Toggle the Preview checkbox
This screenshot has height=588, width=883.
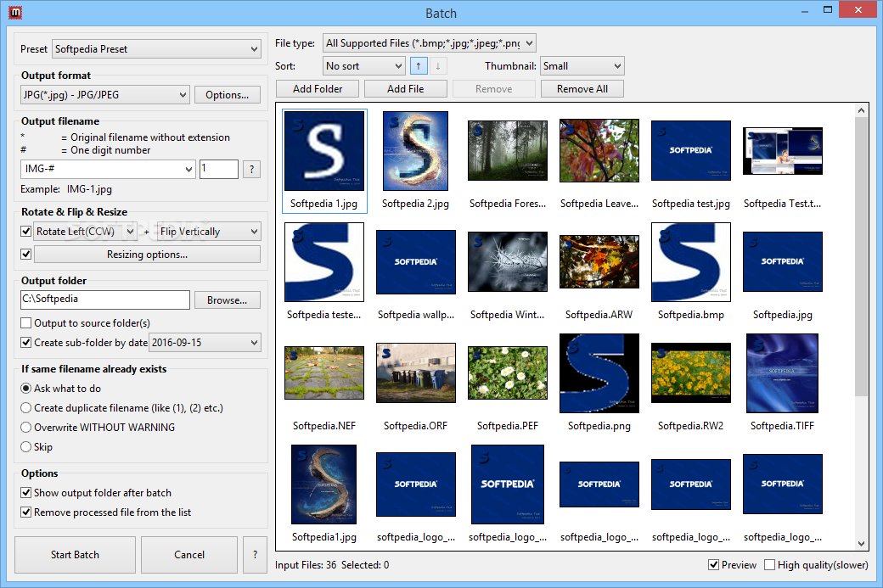coord(713,565)
